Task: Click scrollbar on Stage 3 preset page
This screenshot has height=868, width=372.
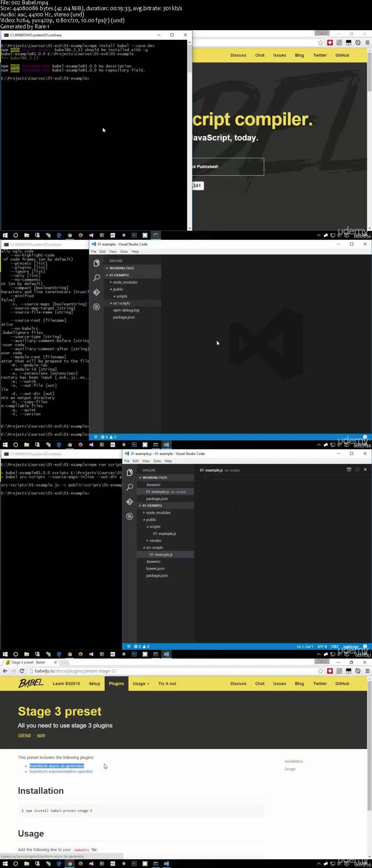Action: tap(369, 746)
